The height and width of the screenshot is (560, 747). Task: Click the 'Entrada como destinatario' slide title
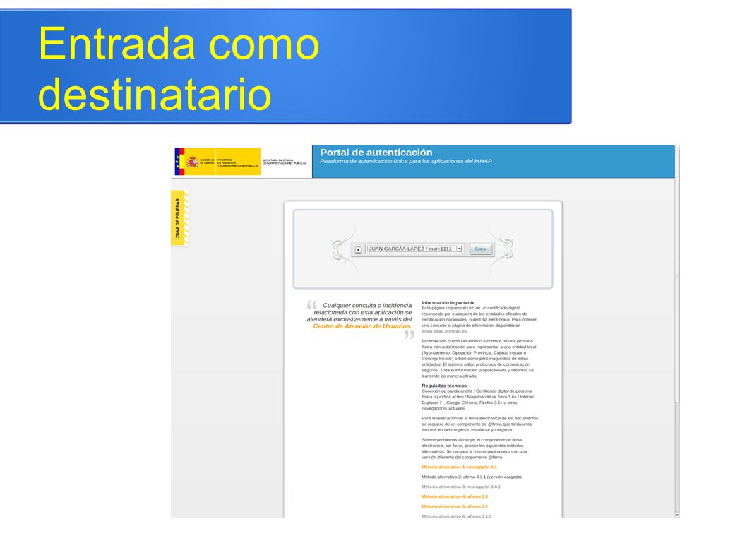click(179, 68)
